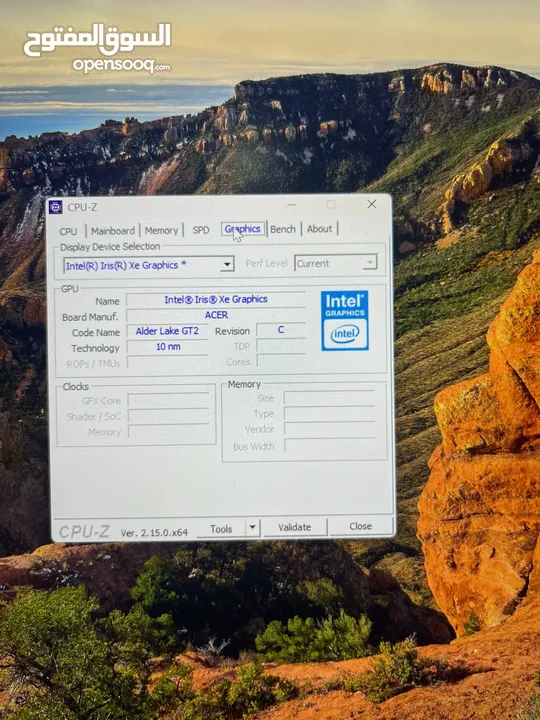Click the GPU Name field
Screen dimensions: 540x720
pyautogui.click(x=216, y=299)
